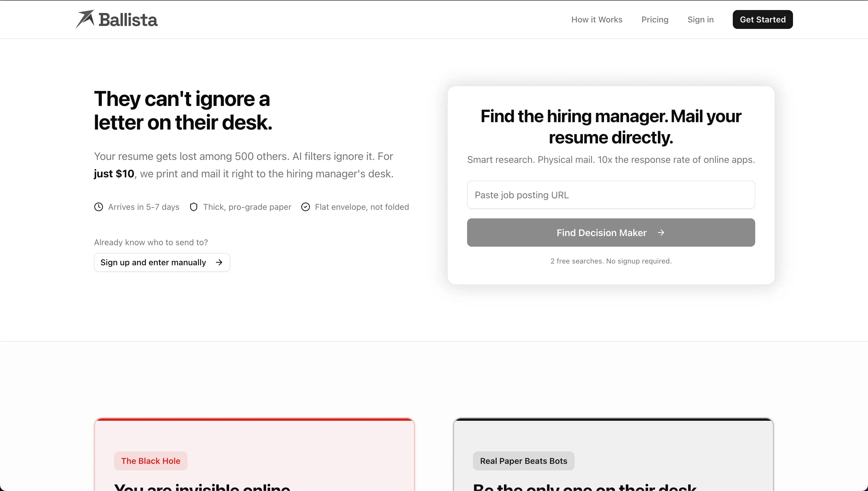The image size is (868, 491).
Task: Click the Ballista brand name text
Action: pos(128,20)
